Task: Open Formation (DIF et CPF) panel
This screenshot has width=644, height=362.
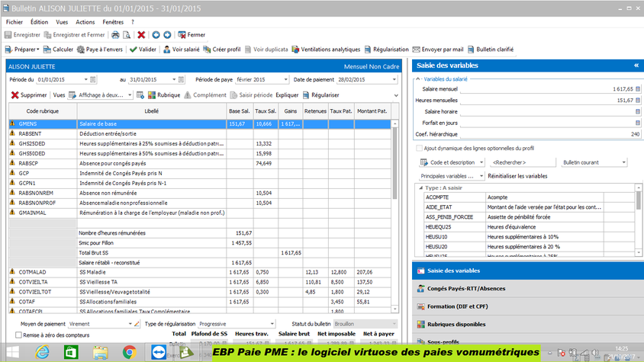Action: (527, 306)
